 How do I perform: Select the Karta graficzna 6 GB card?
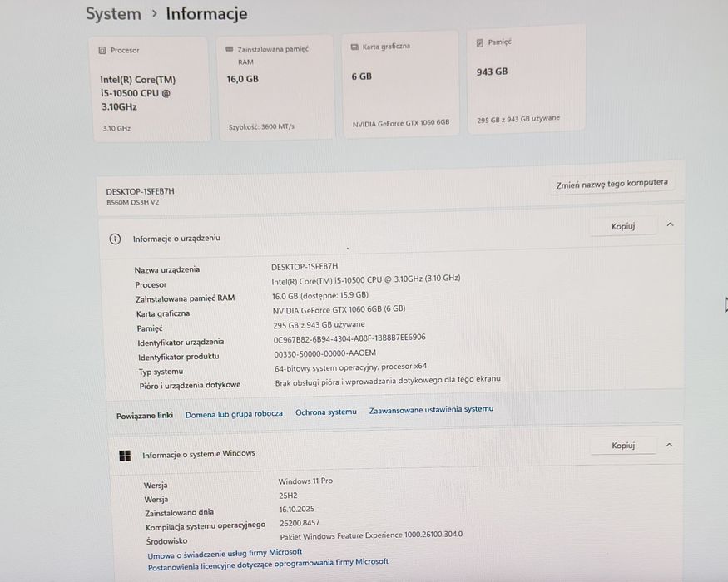click(x=401, y=84)
